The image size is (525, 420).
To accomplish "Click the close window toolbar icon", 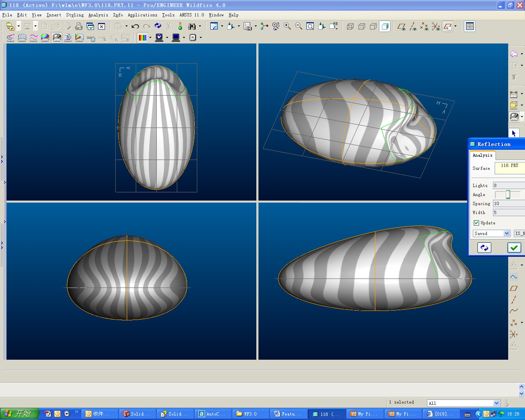I will (x=101, y=26).
